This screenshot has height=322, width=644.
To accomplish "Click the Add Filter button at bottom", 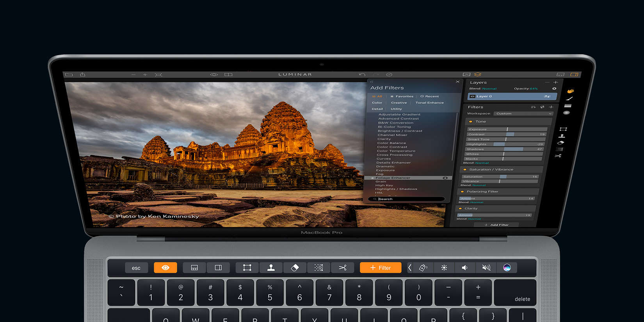I will coord(497,225).
